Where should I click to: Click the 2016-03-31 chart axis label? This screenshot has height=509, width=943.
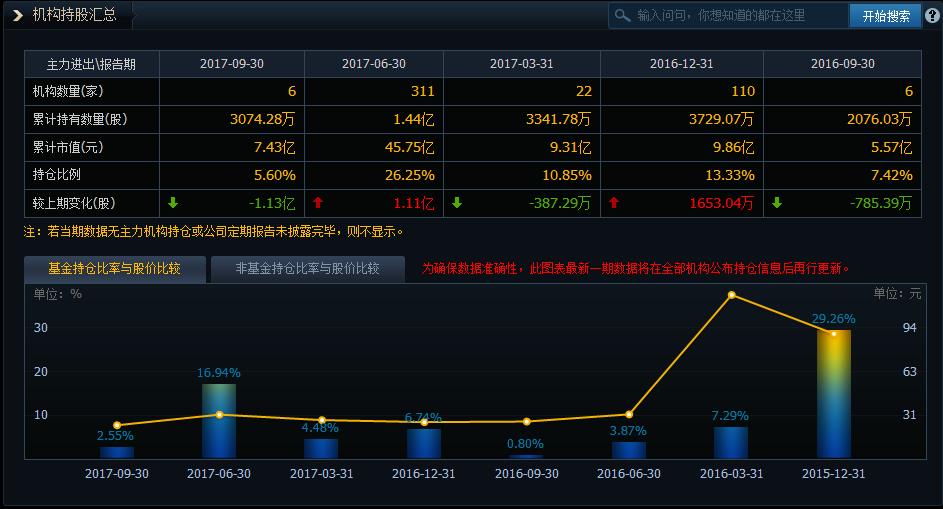click(x=731, y=474)
